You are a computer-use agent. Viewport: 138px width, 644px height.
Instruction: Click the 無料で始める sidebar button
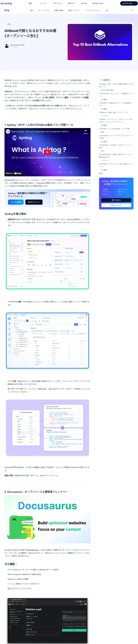pos(116,200)
